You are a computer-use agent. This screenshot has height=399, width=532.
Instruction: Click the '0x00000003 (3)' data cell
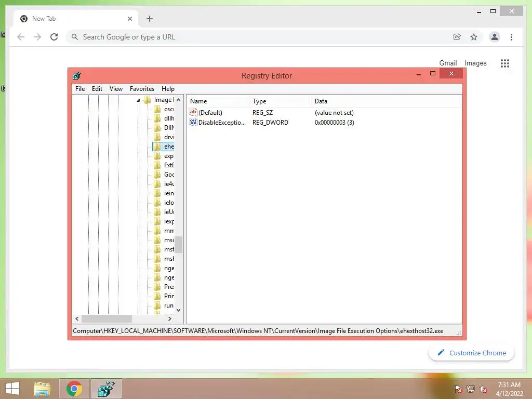click(x=335, y=123)
